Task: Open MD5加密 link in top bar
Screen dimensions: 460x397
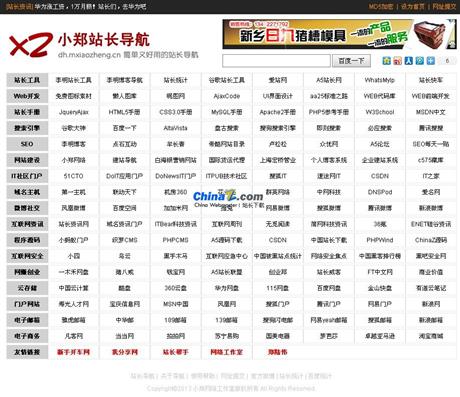Action: click(x=381, y=6)
